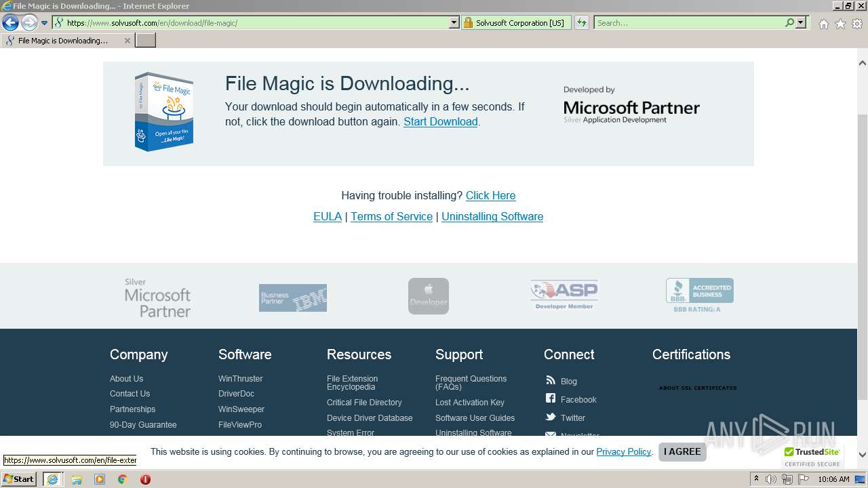This screenshot has width=868, height=488.
Task: Open the Home icon
Action: coord(823,24)
